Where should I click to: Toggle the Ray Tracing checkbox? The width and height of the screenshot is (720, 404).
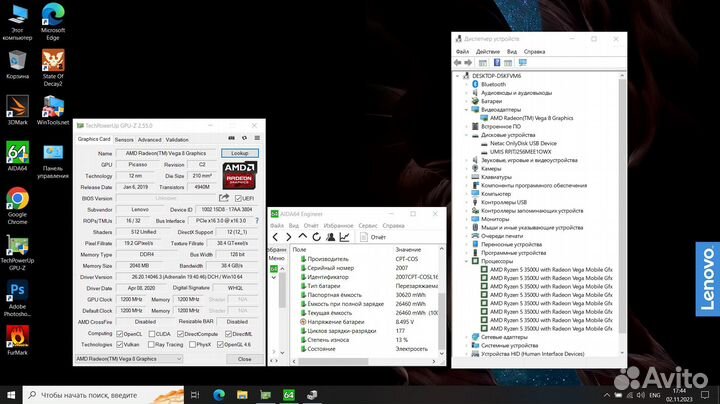click(x=151, y=344)
